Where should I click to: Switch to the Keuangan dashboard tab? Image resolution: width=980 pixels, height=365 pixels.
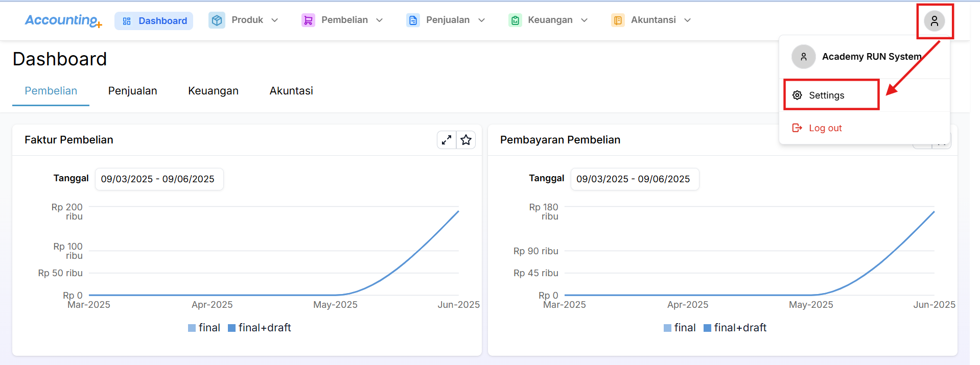[x=213, y=91]
